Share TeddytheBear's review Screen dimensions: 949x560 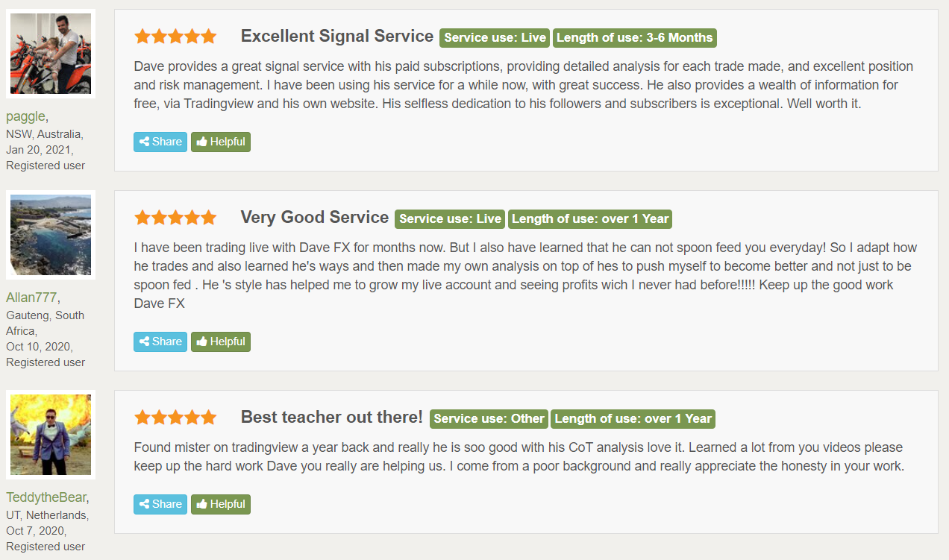click(x=160, y=504)
